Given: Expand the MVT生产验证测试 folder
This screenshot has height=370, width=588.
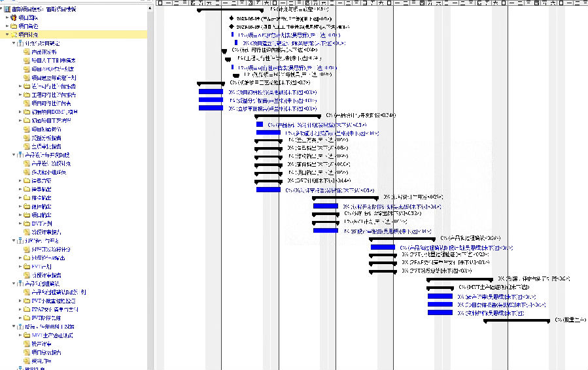Looking at the screenshot, I should point(20,335).
